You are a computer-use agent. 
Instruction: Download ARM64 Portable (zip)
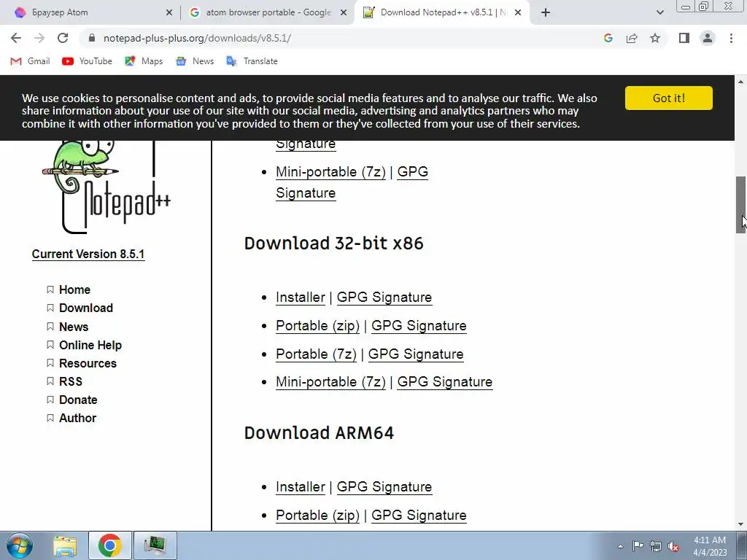(318, 516)
